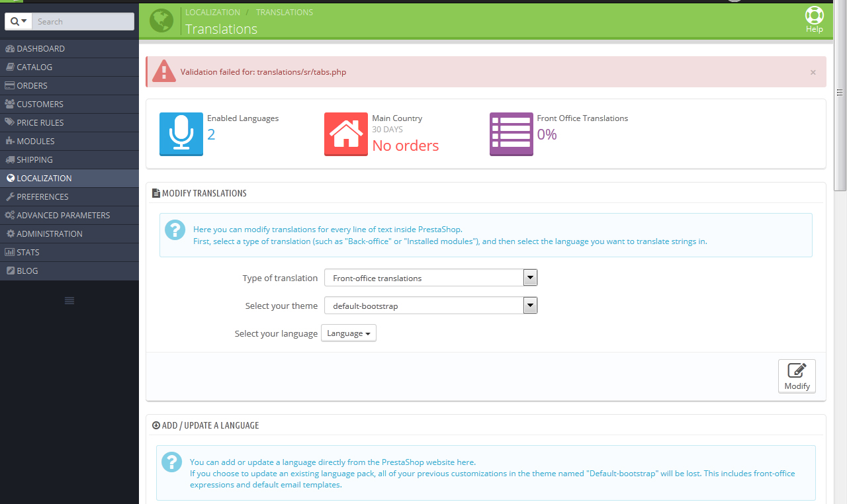Click the Preferences wrench icon
Image resolution: width=847 pixels, height=504 pixels.
point(10,196)
